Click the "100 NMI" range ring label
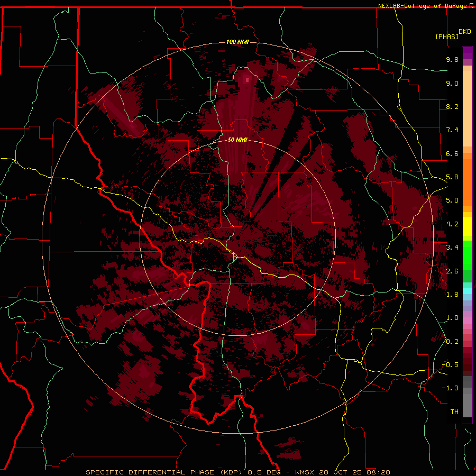 (237, 42)
